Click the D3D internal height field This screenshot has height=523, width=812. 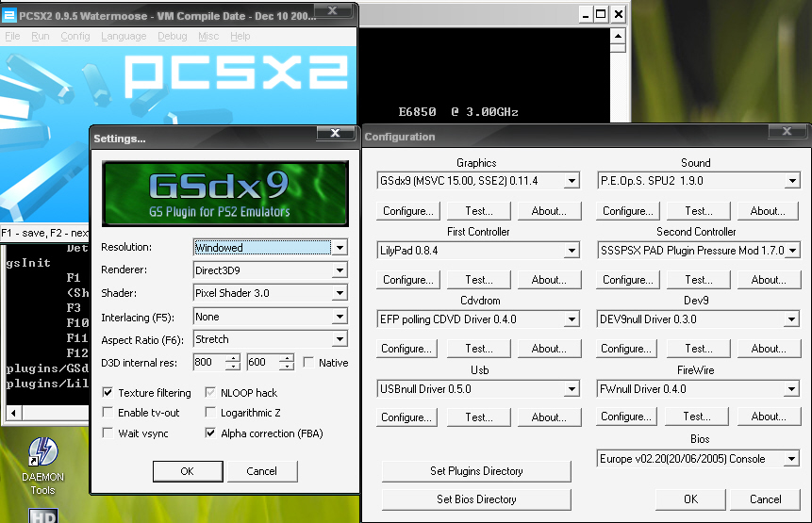263,362
